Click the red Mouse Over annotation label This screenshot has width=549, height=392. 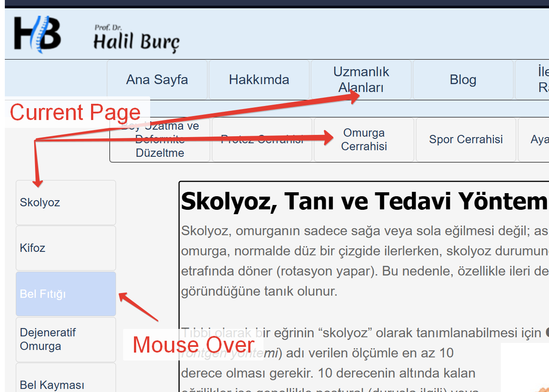click(x=193, y=345)
